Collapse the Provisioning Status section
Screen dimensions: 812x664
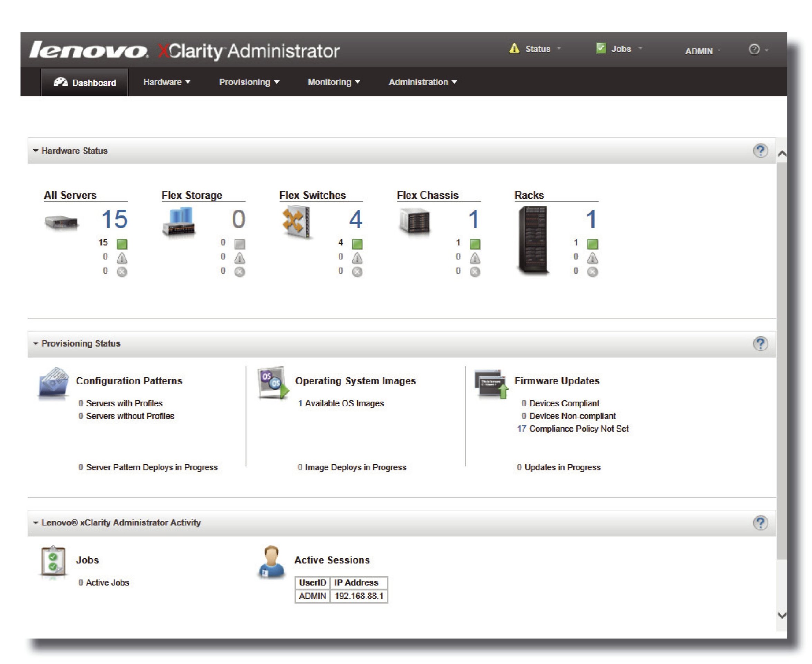[36, 343]
